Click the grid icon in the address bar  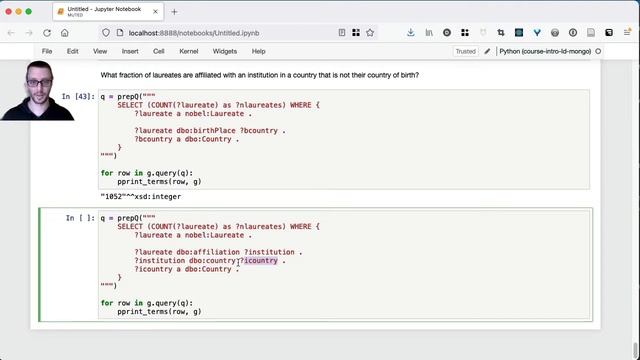[356, 33]
